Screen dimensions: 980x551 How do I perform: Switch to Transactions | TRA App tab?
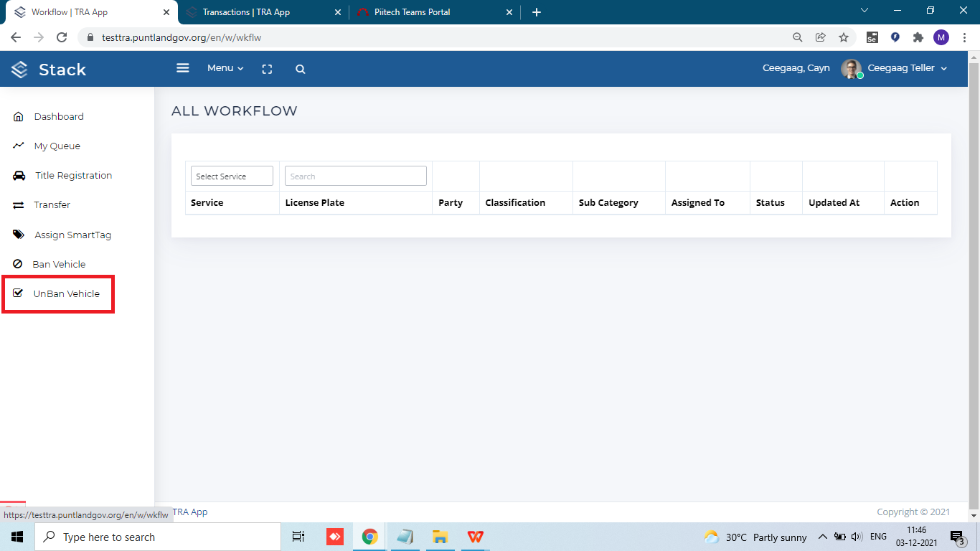[263, 12]
